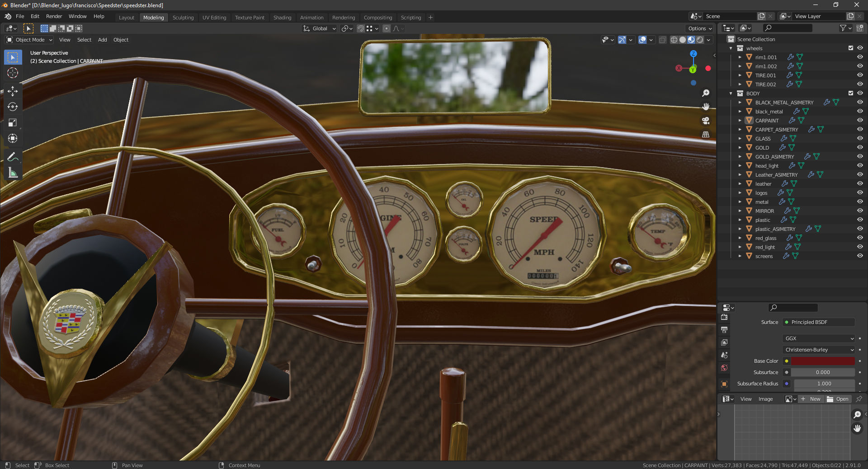Switch to Sculpting workspace tab
Screen dimensions: 868x469
click(x=183, y=18)
